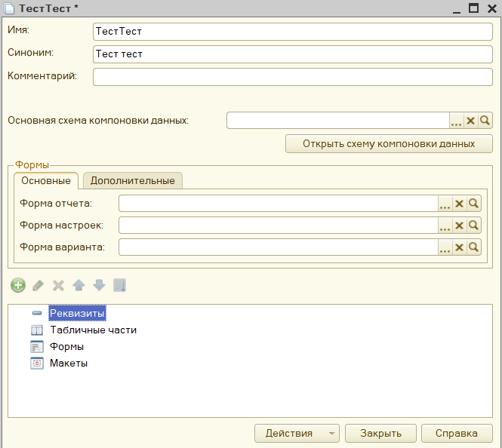Image resolution: width=502 pixels, height=448 pixels.
Task: Switch to the Дополнительные tab
Action: [x=133, y=181]
